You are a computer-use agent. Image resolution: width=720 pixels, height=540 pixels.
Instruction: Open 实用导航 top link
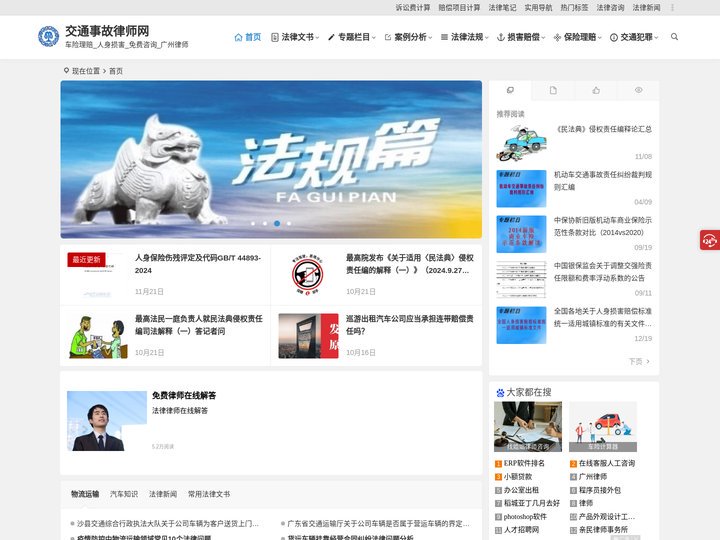click(x=538, y=7)
